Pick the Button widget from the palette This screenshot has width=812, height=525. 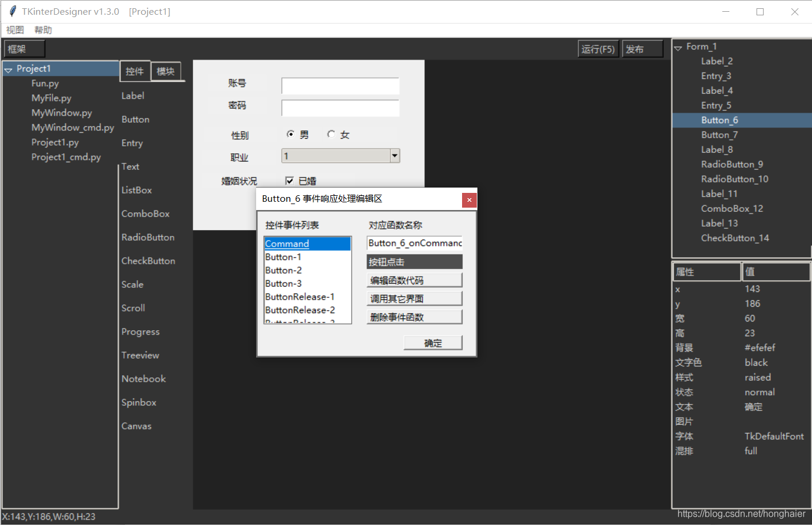coord(135,119)
